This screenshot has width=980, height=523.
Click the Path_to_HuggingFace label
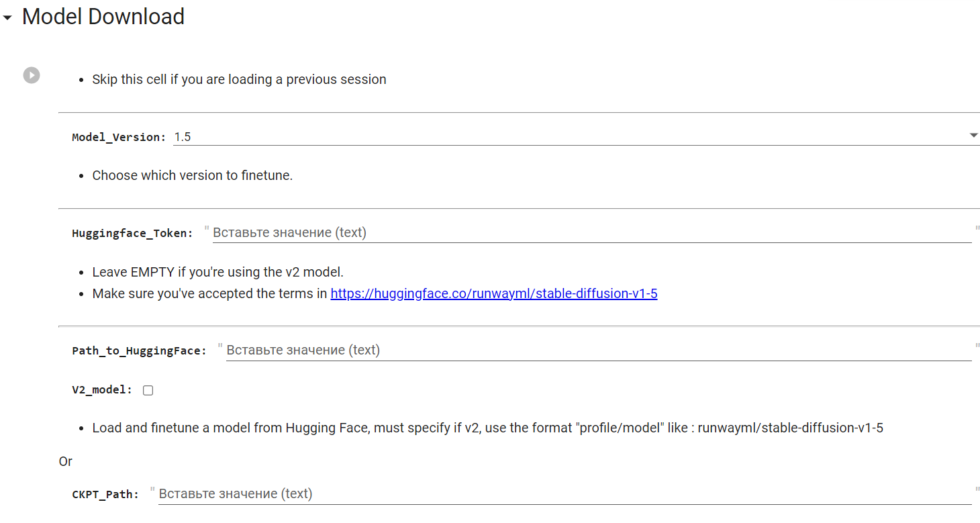(x=139, y=351)
